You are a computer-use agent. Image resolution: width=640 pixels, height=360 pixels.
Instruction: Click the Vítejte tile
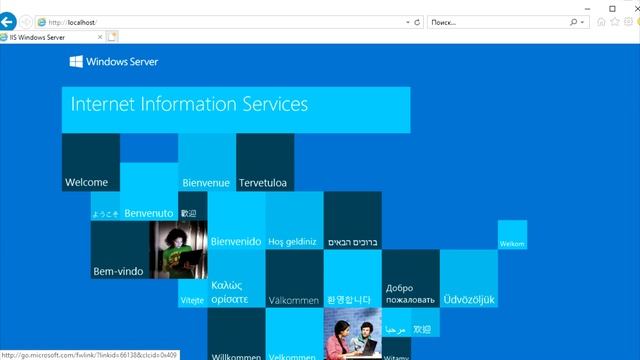coord(193,293)
